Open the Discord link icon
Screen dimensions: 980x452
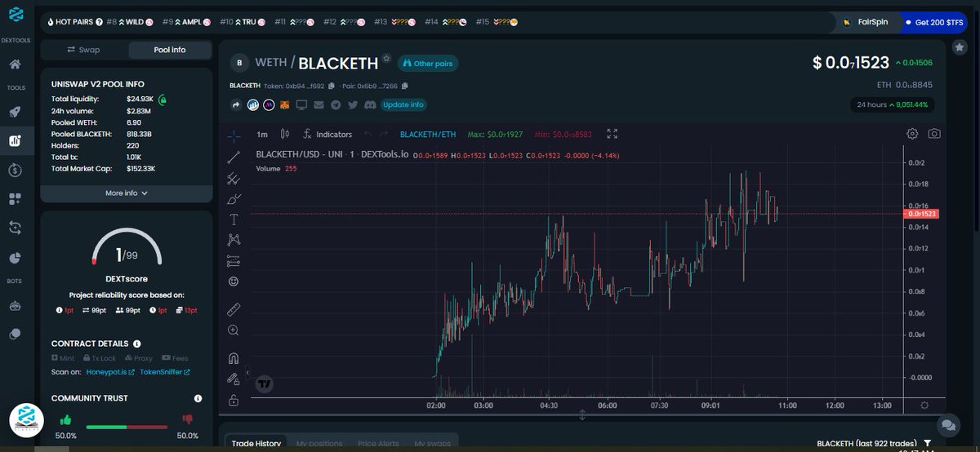(369, 104)
